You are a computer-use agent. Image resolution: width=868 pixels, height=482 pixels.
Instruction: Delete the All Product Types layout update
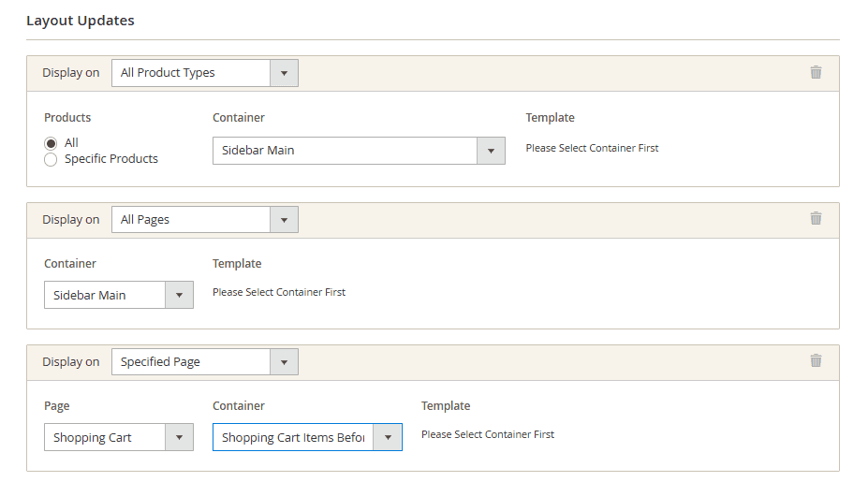click(816, 72)
